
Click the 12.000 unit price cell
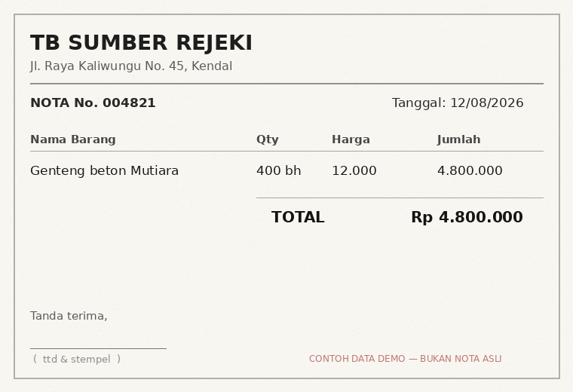pyautogui.click(x=354, y=170)
